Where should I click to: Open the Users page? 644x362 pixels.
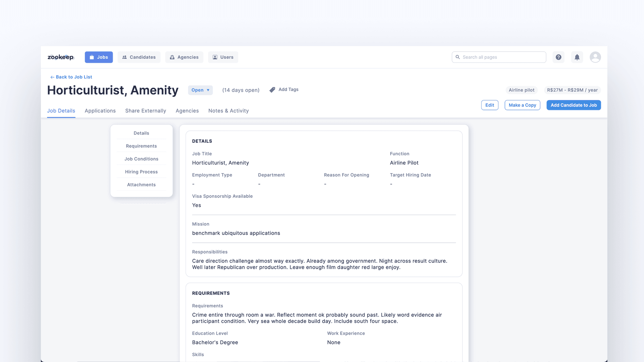click(223, 57)
